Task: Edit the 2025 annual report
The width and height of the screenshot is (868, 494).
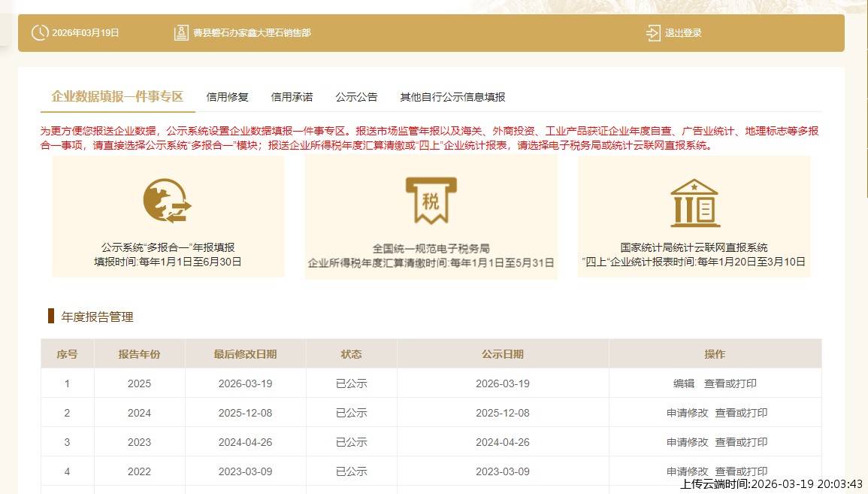Action: point(683,383)
